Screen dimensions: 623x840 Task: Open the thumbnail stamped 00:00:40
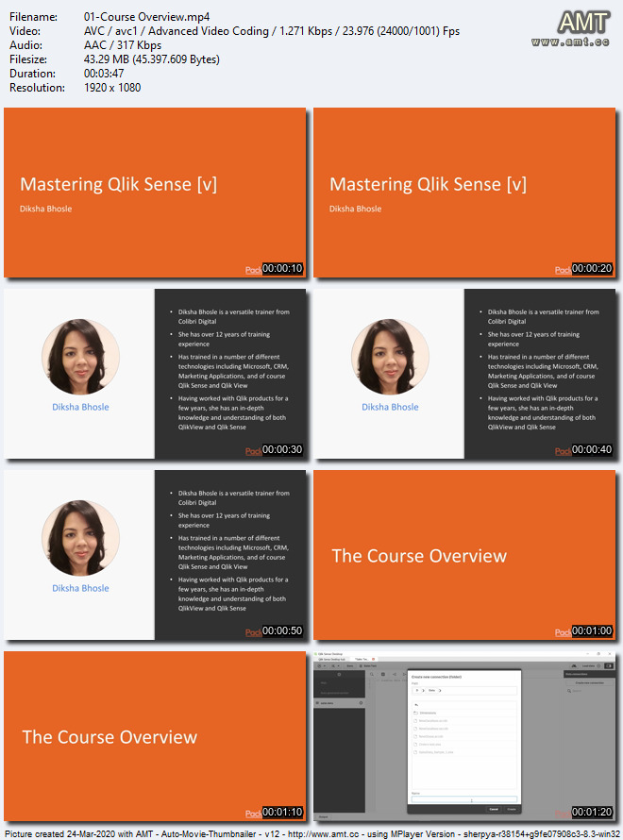coord(464,374)
